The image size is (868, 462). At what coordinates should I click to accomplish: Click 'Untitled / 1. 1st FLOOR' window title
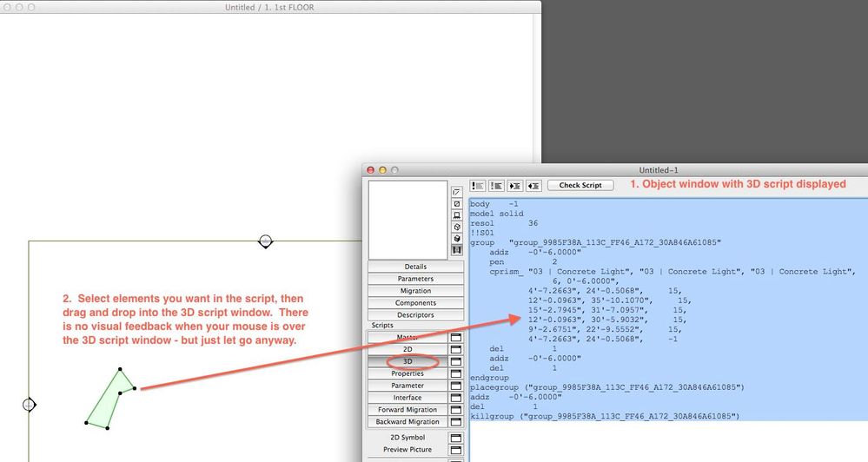click(x=269, y=7)
